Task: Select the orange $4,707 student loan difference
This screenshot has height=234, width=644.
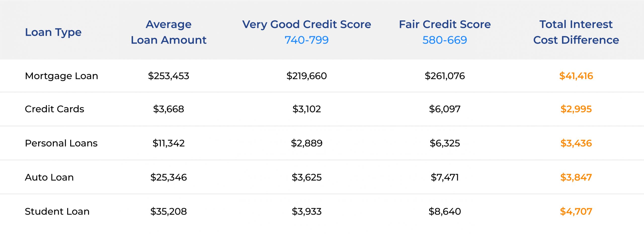Action: (x=576, y=211)
